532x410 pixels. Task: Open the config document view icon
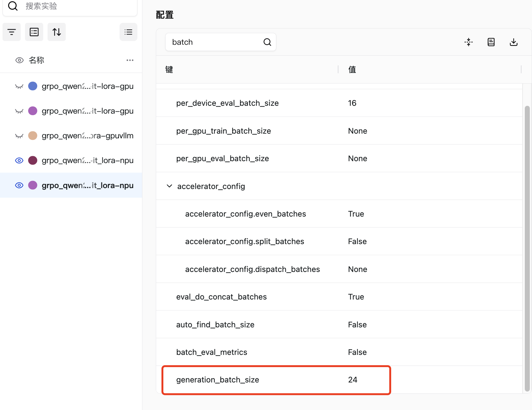[x=491, y=42]
